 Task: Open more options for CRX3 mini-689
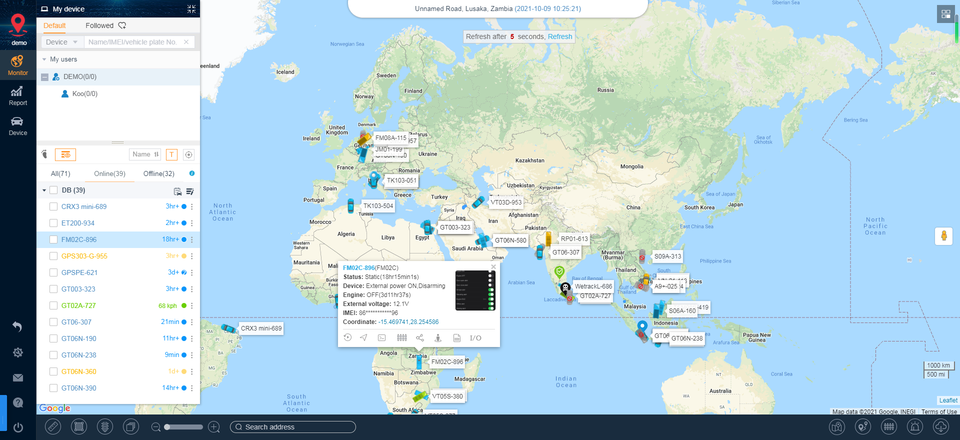point(192,207)
